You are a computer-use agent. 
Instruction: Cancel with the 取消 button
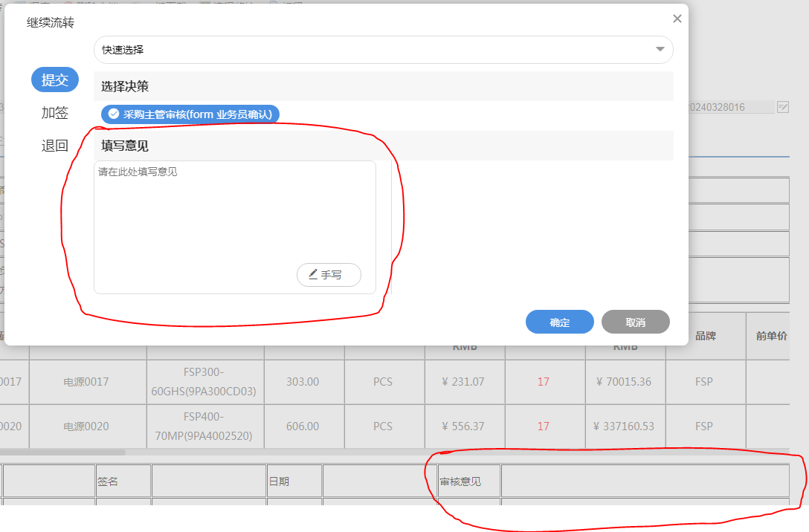click(635, 322)
